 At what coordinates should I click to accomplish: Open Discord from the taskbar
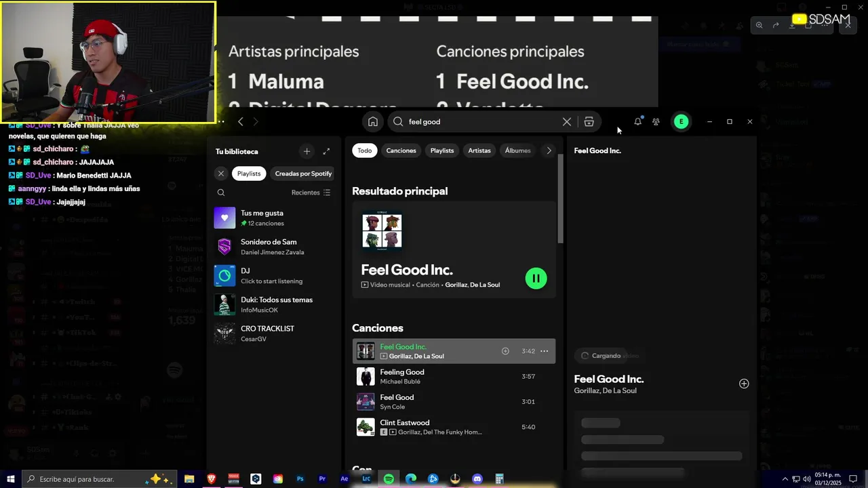pyautogui.click(x=477, y=479)
